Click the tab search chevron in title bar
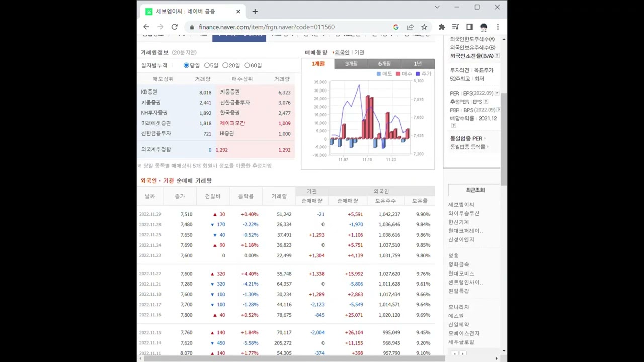 pos(437,7)
